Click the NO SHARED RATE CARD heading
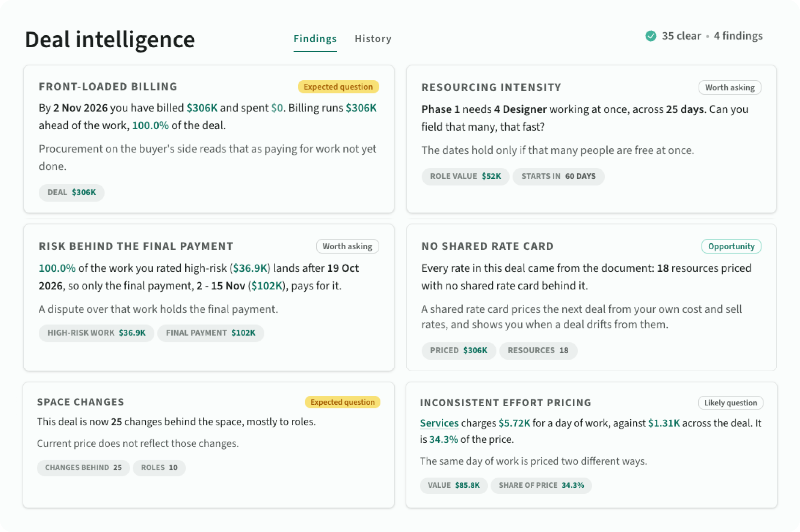800x532 pixels. pyautogui.click(x=487, y=247)
